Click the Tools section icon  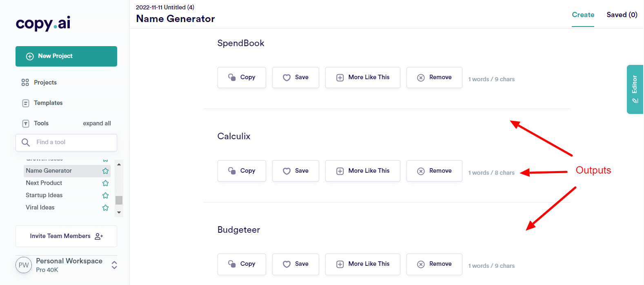point(26,123)
